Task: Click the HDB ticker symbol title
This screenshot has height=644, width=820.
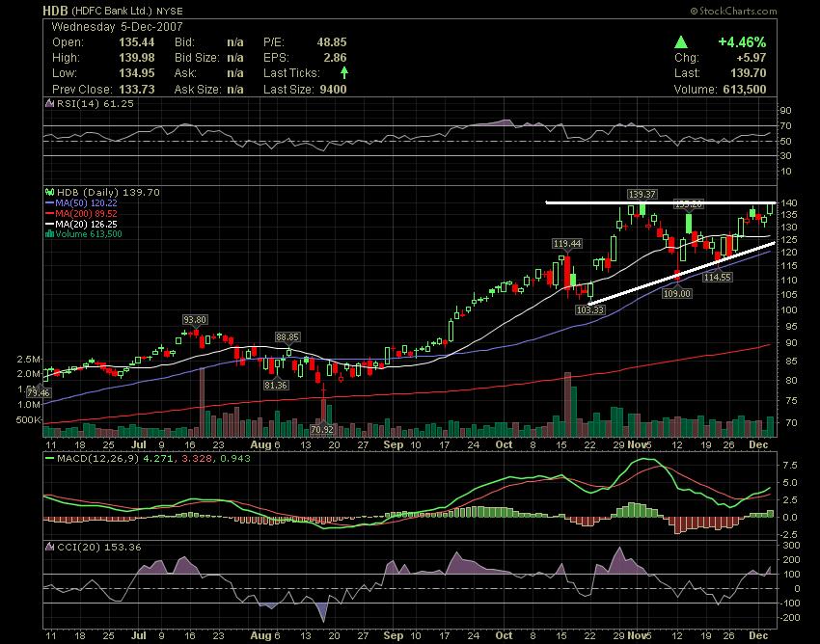Action: (55, 11)
